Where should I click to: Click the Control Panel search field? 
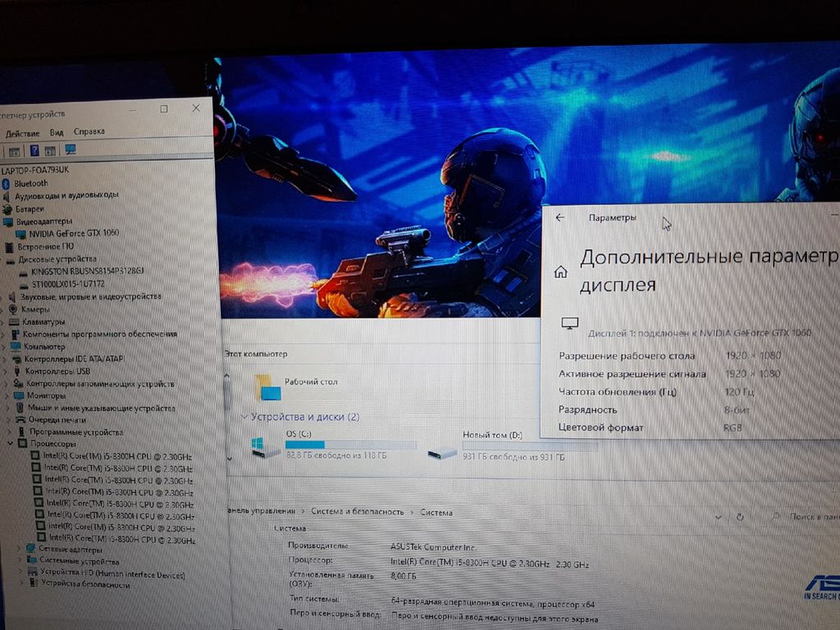click(x=804, y=517)
